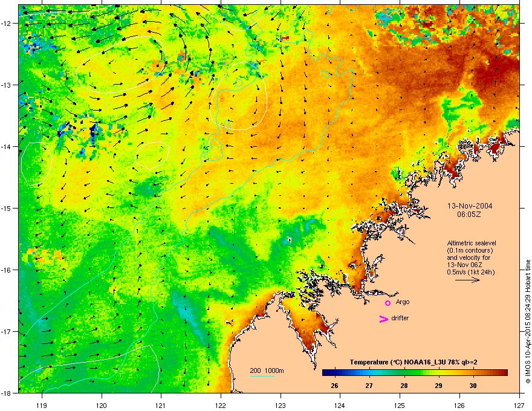Click the longitude '124' axis label

[x=340, y=405]
